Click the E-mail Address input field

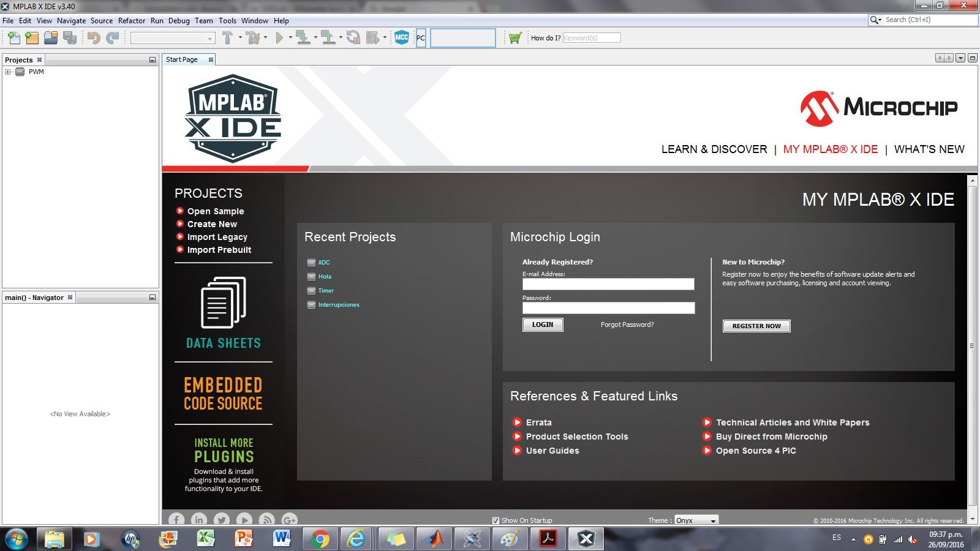608,284
